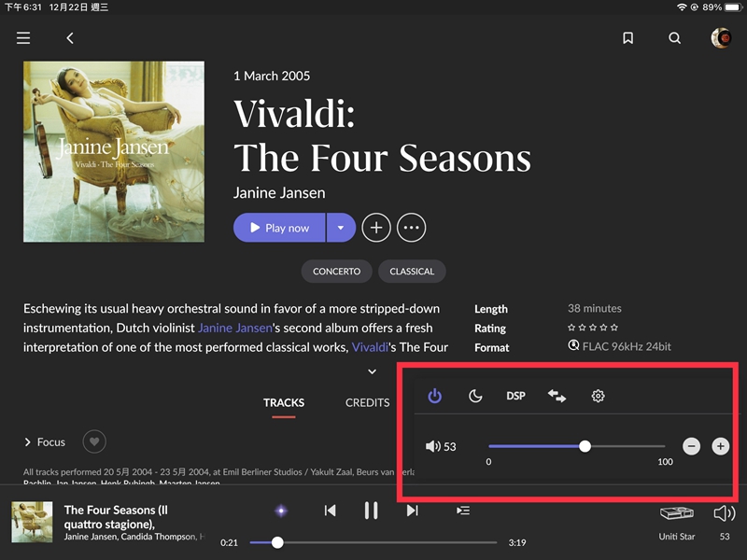747x560 pixels.
Task: Expand the Focus filter
Action: 45,441
